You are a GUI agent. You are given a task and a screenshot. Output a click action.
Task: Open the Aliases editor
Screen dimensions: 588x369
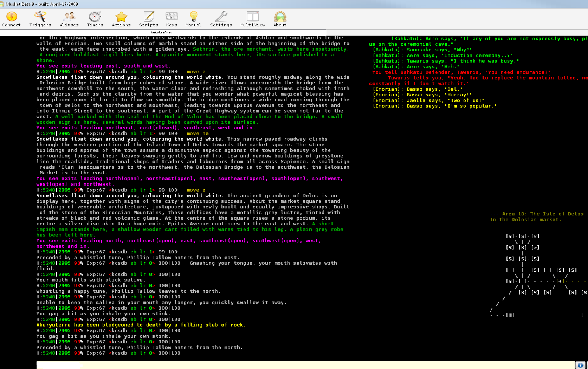(69, 19)
